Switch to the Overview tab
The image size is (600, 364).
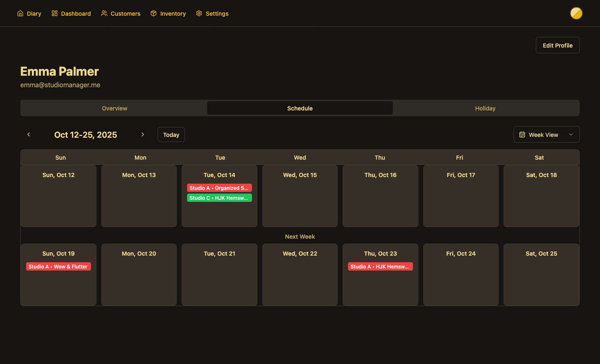pos(115,108)
